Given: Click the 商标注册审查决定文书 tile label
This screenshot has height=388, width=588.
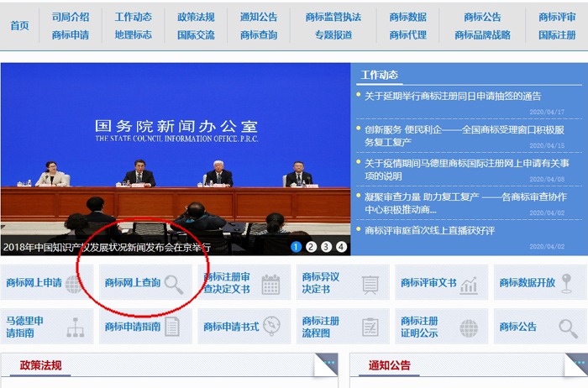Looking at the screenshot, I should (x=227, y=283).
